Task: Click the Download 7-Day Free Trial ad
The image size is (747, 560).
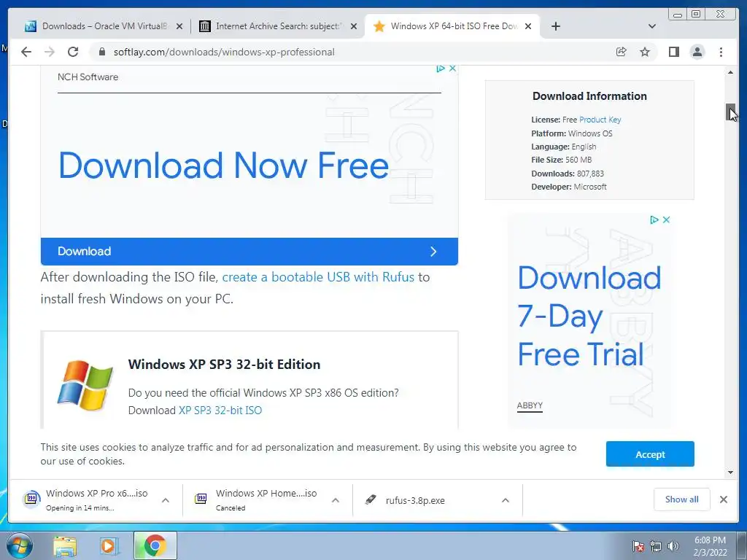Action: point(589,316)
